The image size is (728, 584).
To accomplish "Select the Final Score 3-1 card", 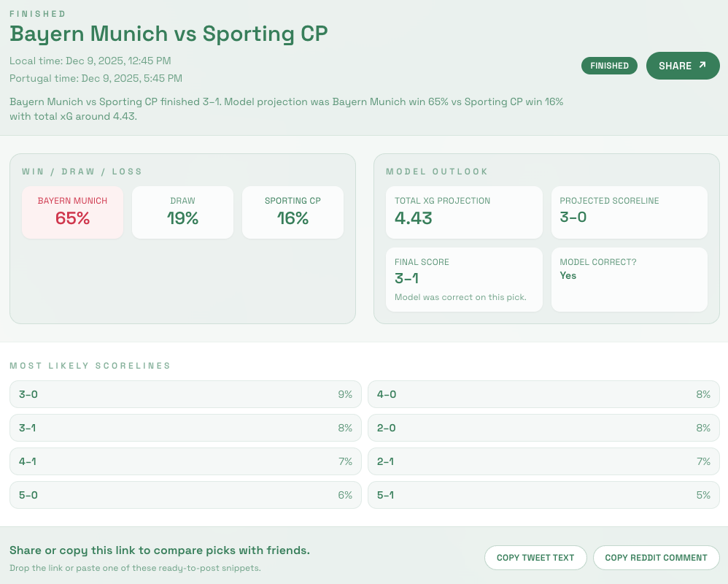I will tap(464, 279).
